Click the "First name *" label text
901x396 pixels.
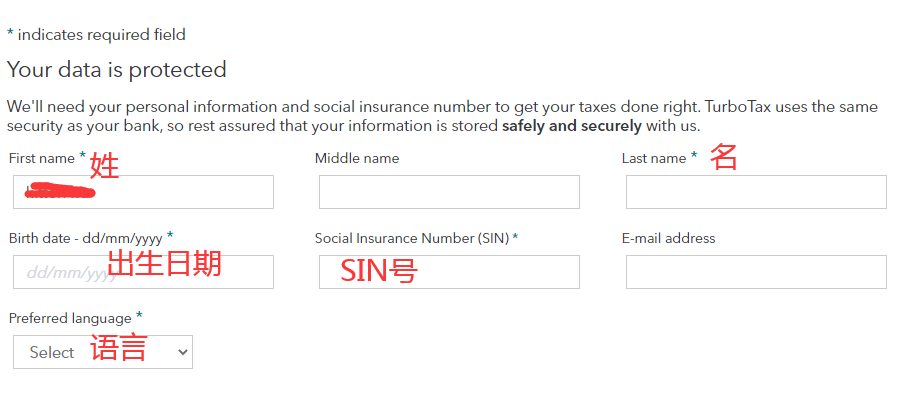(47, 158)
